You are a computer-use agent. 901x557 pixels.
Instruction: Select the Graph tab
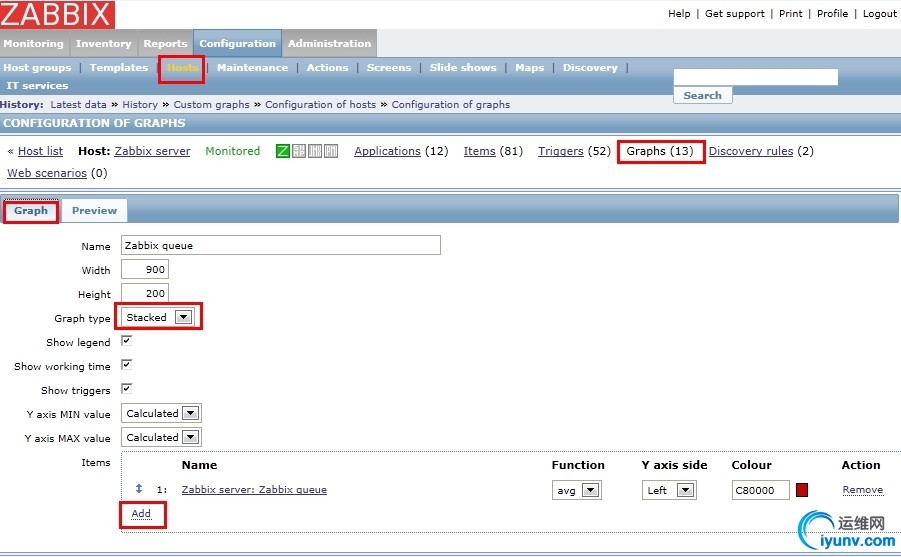pyautogui.click(x=31, y=211)
